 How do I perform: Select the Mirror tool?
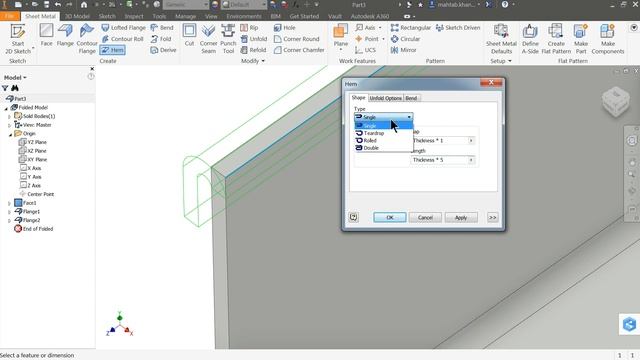(x=403, y=50)
